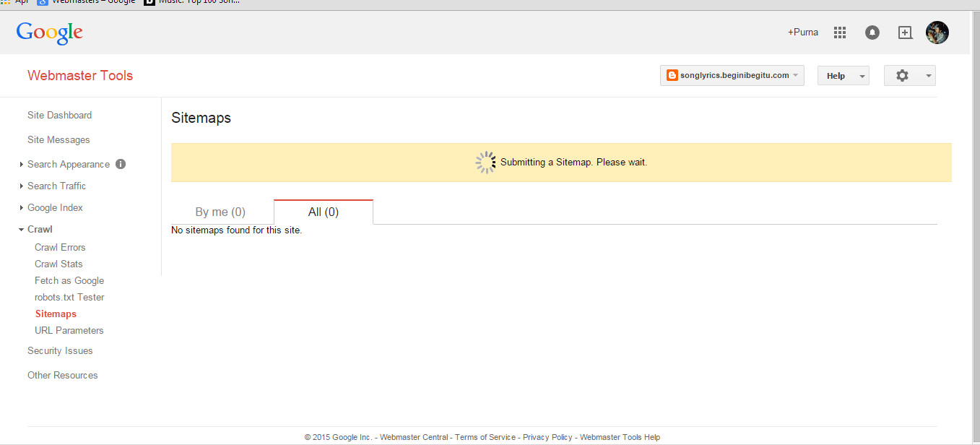980x445 pixels.
Task: Open Privacy Policy footer link
Action: click(x=547, y=437)
